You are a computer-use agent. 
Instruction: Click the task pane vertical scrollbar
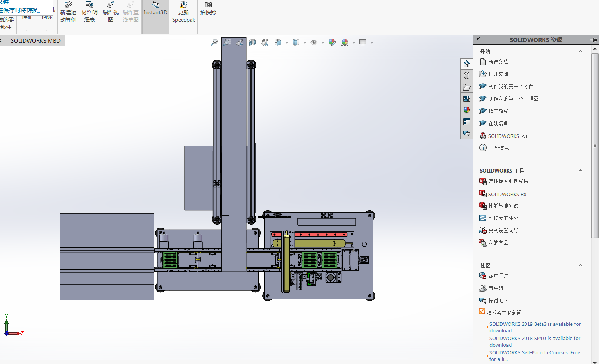[x=595, y=146]
